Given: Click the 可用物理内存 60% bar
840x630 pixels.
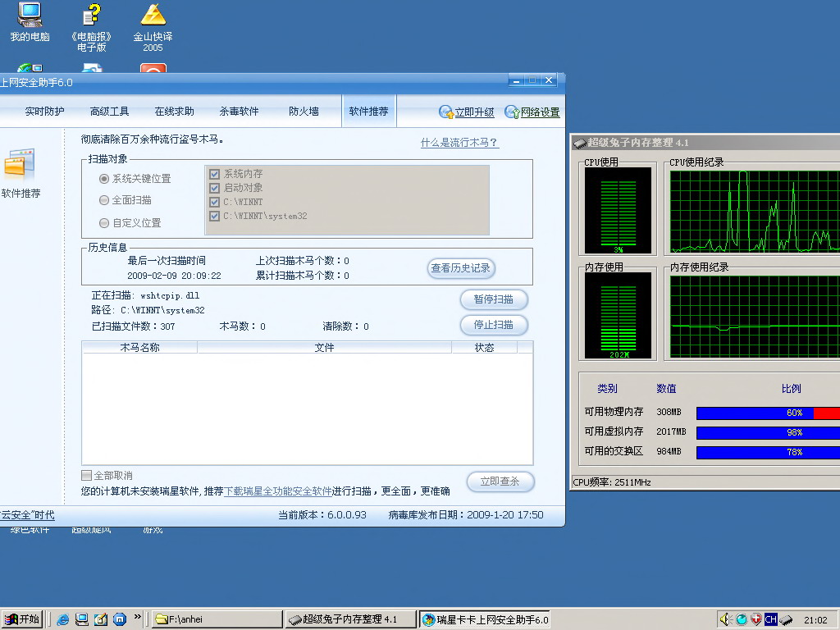Looking at the screenshot, I should tap(768, 413).
